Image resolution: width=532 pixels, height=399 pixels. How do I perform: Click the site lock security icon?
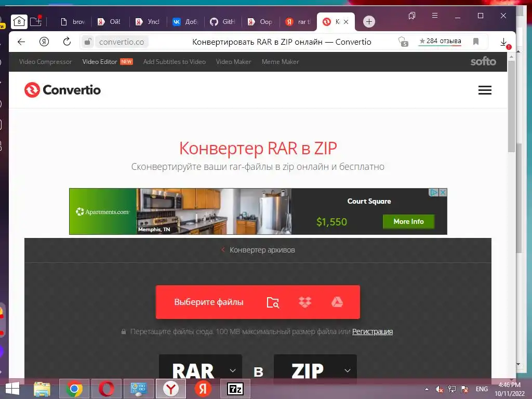tap(88, 42)
